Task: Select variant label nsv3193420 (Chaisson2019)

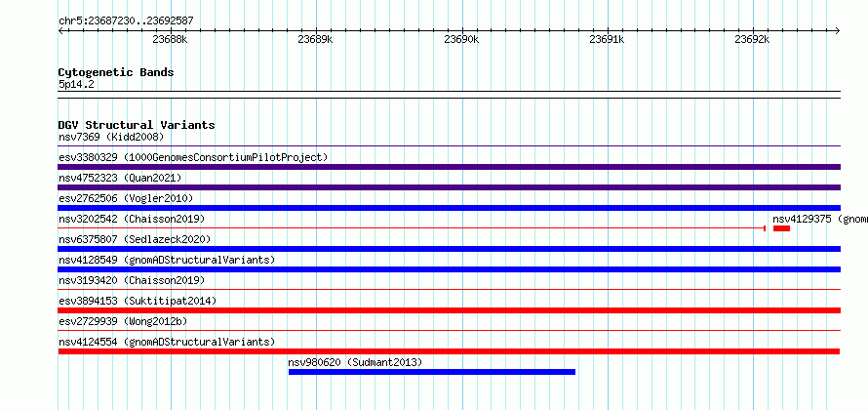Action: pyautogui.click(x=132, y=280)
